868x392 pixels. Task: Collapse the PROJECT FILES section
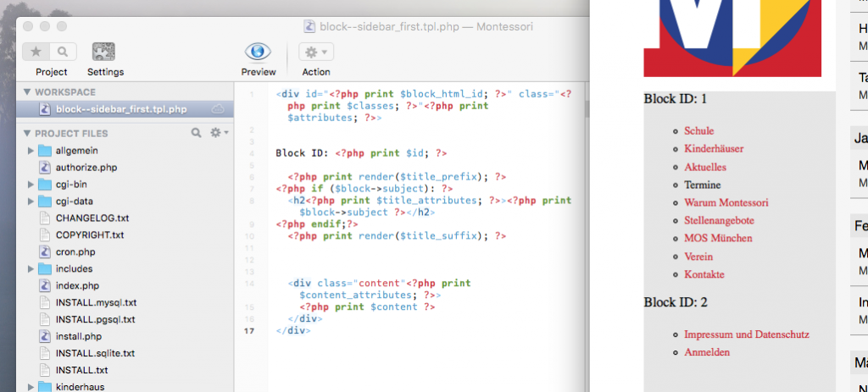[27, 133]
